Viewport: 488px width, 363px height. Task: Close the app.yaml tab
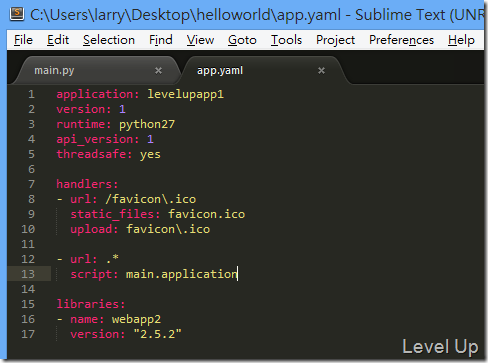(x=321, y=71)
